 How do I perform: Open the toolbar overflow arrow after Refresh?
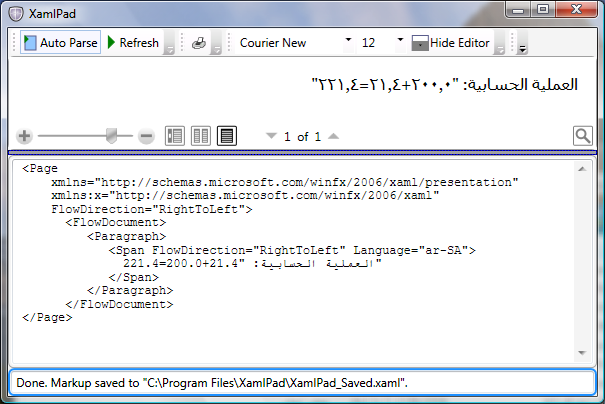click(x=169, y=43)
